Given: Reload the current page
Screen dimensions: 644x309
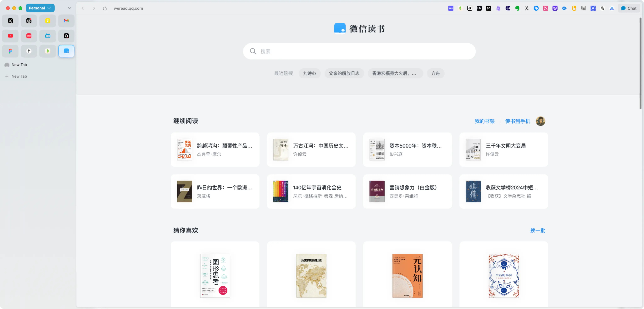Looking at the screenshot, I should click(105, 8).
